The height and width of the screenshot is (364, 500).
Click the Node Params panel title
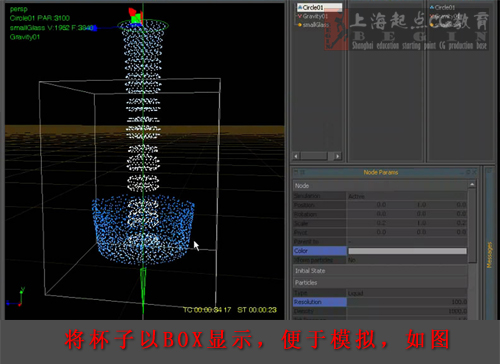click(381, 172)
